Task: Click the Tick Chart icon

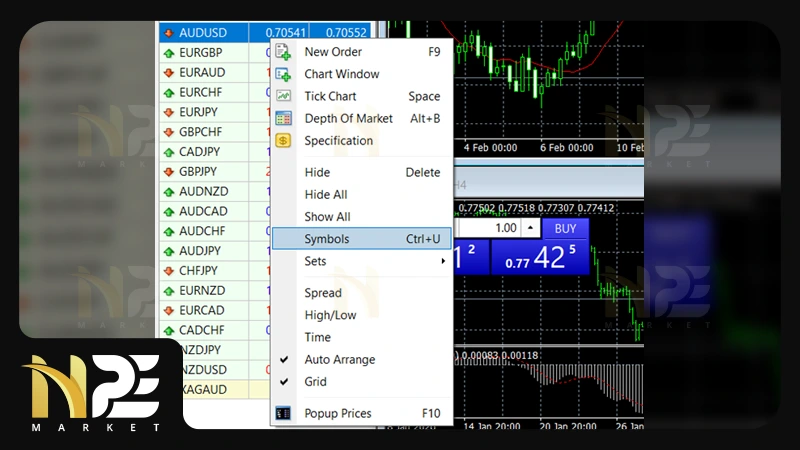Action: click(283, 96)
